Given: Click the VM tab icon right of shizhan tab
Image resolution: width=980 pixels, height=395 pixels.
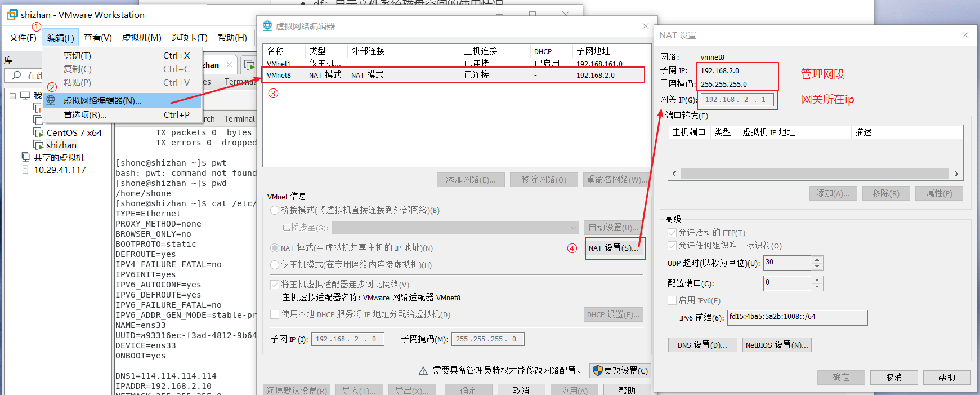Looking at the screenshot, I should point(249,65).
